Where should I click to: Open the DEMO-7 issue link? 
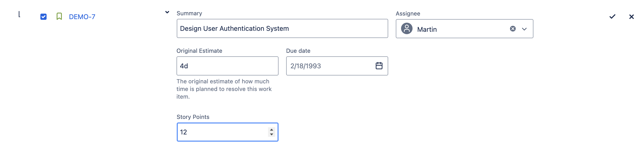(x=82, y=17)
